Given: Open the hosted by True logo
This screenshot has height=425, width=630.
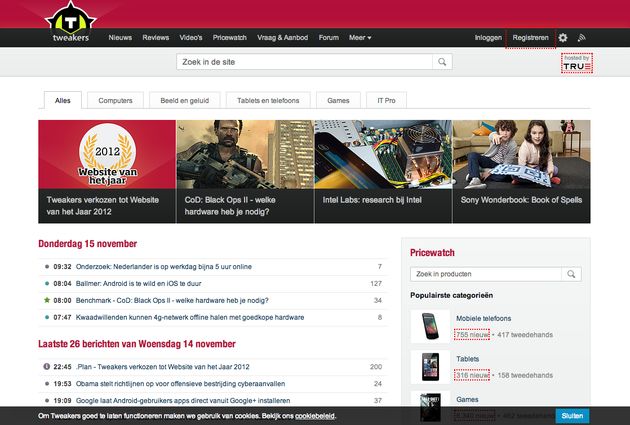Looking at the screenshot, I should (x=577, y=63).
